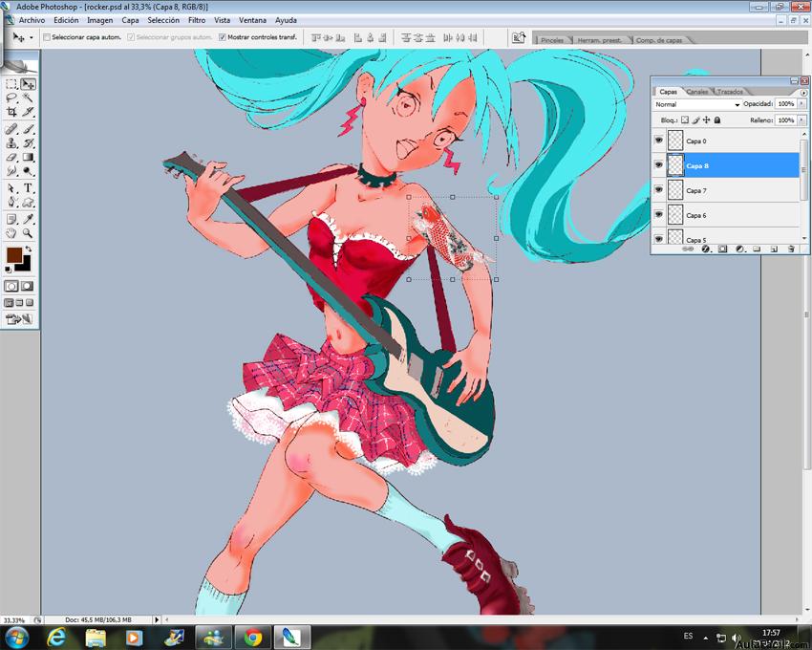Toggle lock transparent pixels
The image size is (812, 650).
(x=685, y=120)
